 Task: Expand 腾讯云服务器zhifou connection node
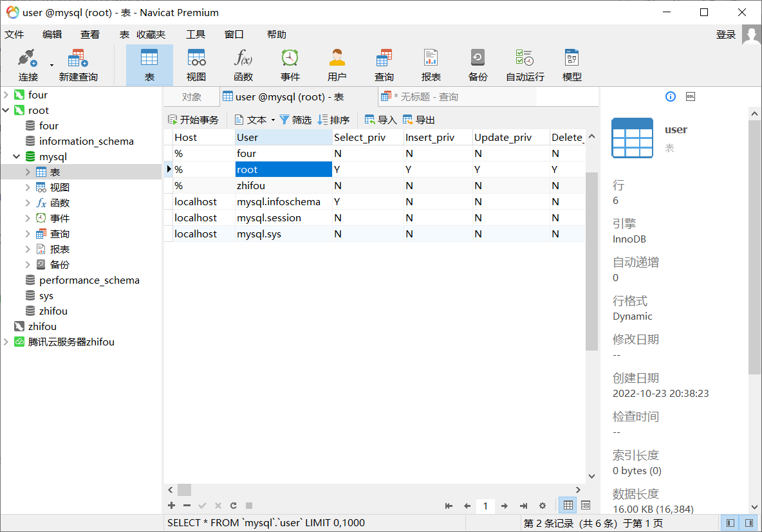click(6, 342)
